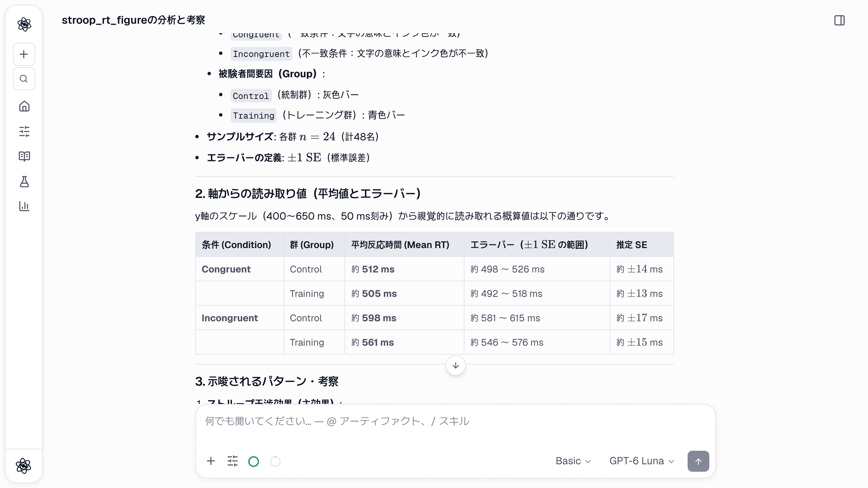The height and width of the screenshot is (488, 868).
Task: Click the atom avatar at sidebar bottom
Action: coord(24,466)
